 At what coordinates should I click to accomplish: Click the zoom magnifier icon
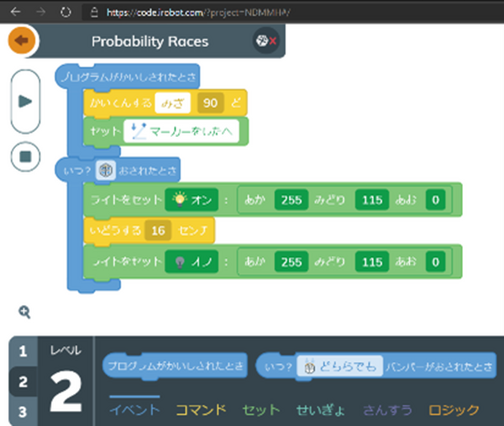[24, 312]
